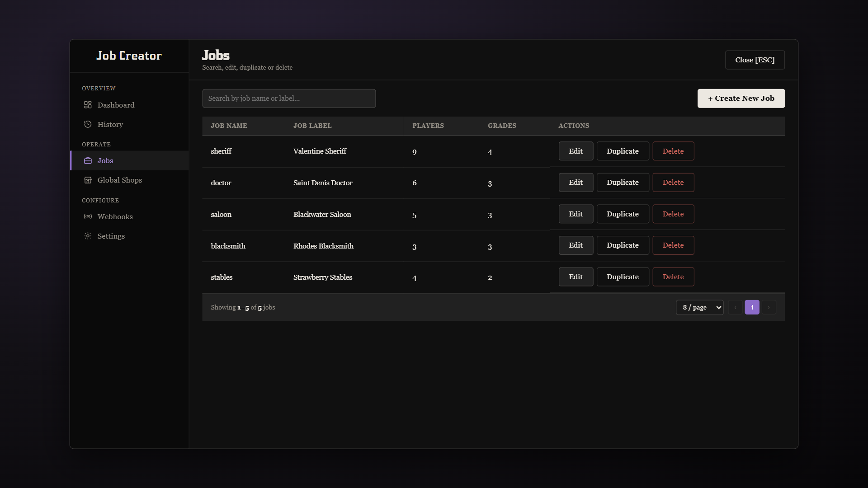
Task: Open the Settings gear icon
Action: [88, 236]
